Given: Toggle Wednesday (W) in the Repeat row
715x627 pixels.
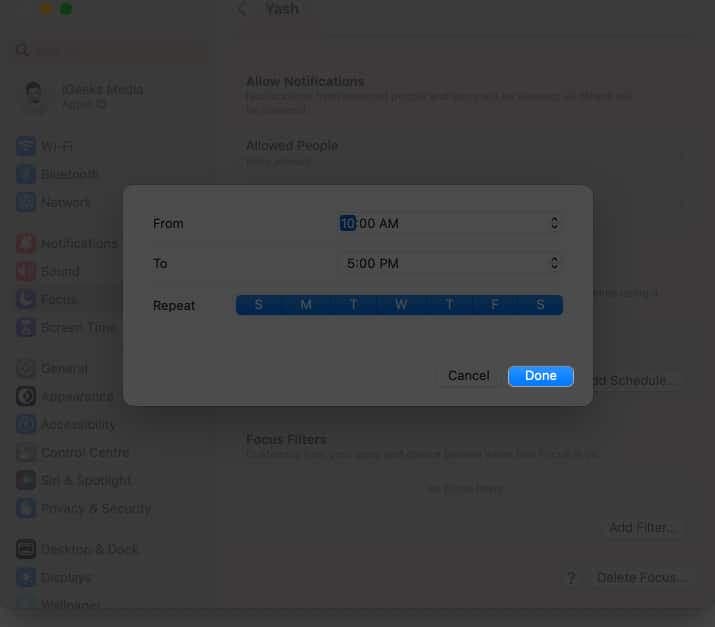Looking at the screenshot, I should coord(401,305).
